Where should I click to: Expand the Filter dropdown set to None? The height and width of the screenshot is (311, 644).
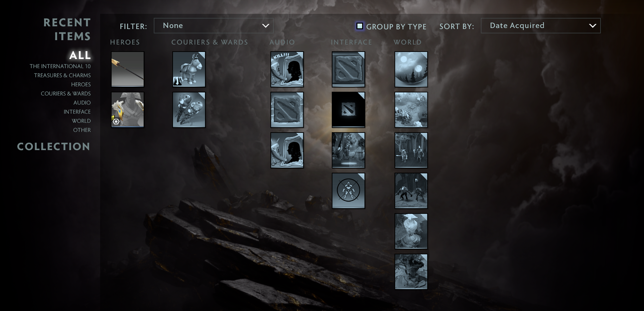click(213, 26)
